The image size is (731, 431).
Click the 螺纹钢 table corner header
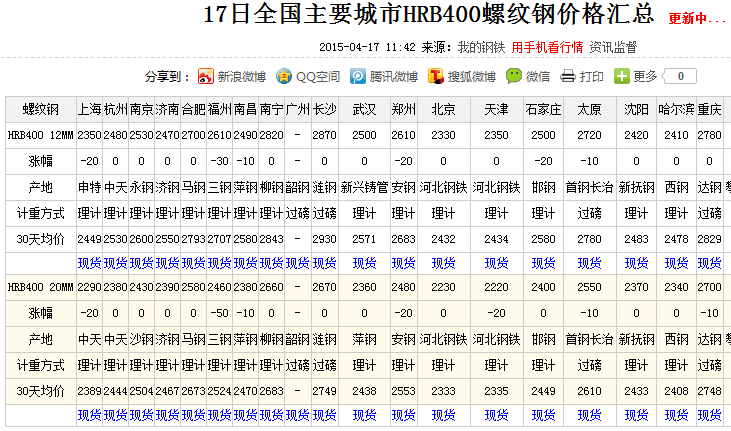click(x=41, y=110)
